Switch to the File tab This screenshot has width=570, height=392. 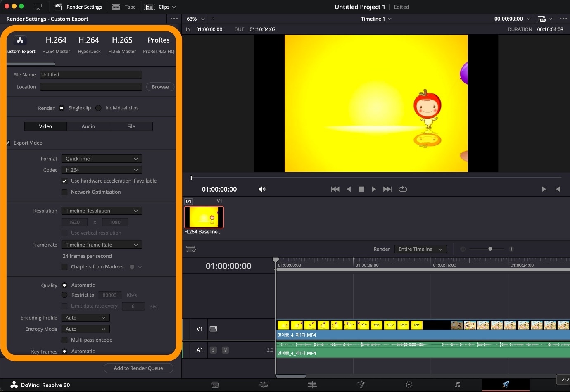coord(131,126)
